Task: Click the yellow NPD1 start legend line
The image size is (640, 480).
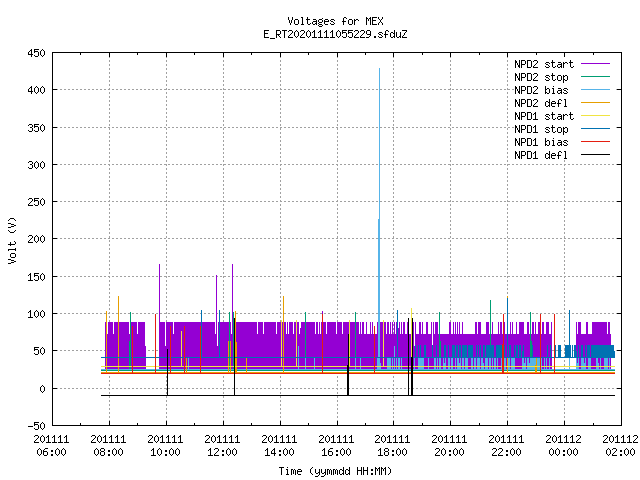Action: [596, 116]
